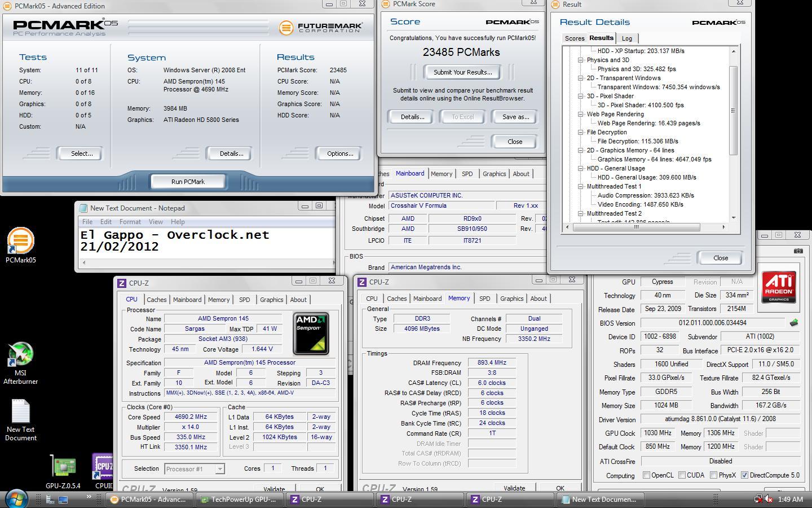
Task: Click Submit Your Results button
Action: (462, 72)
